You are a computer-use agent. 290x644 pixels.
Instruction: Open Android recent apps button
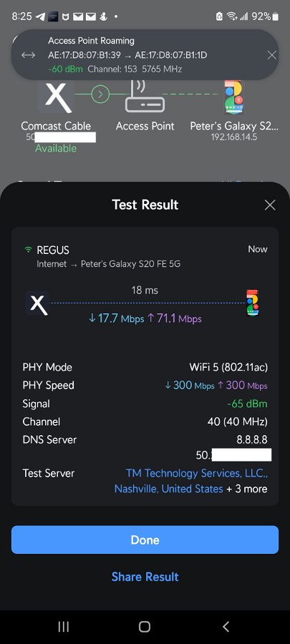(x=63, y=626)
